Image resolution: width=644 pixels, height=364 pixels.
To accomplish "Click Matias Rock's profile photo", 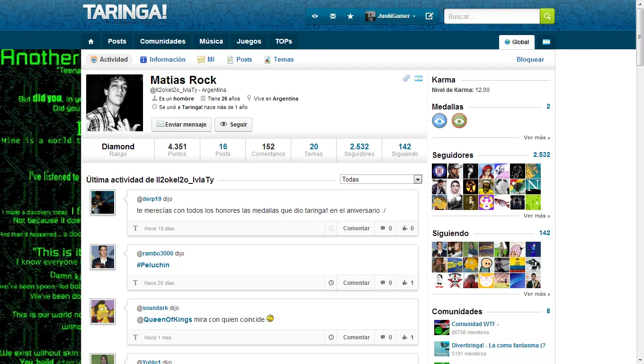I will [115, 103].
